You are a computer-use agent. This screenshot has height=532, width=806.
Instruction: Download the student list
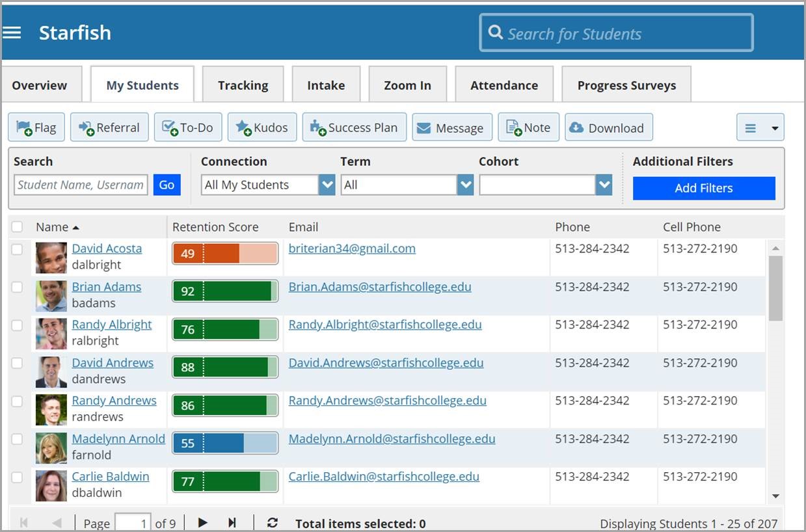608,128
